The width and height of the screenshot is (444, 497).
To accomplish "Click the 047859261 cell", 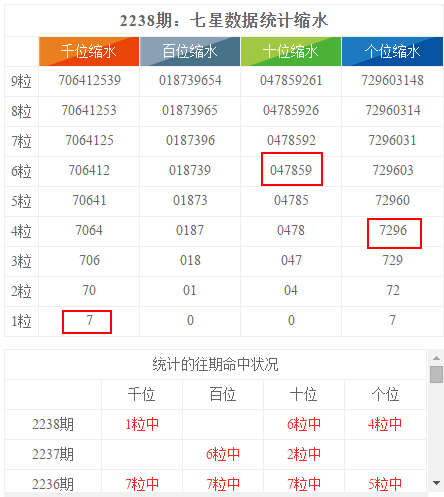I will 291,80.
